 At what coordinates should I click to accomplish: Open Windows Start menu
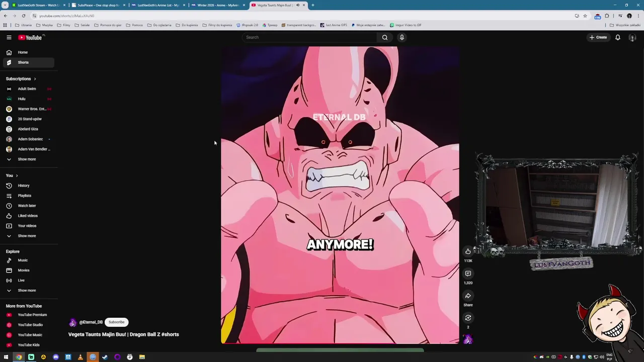[x=6, y=357]
